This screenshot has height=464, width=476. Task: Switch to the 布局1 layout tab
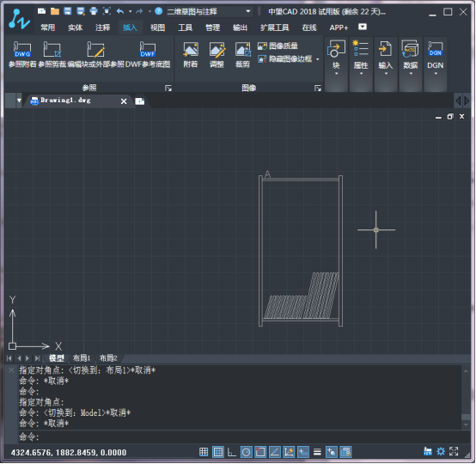(82, 358)
